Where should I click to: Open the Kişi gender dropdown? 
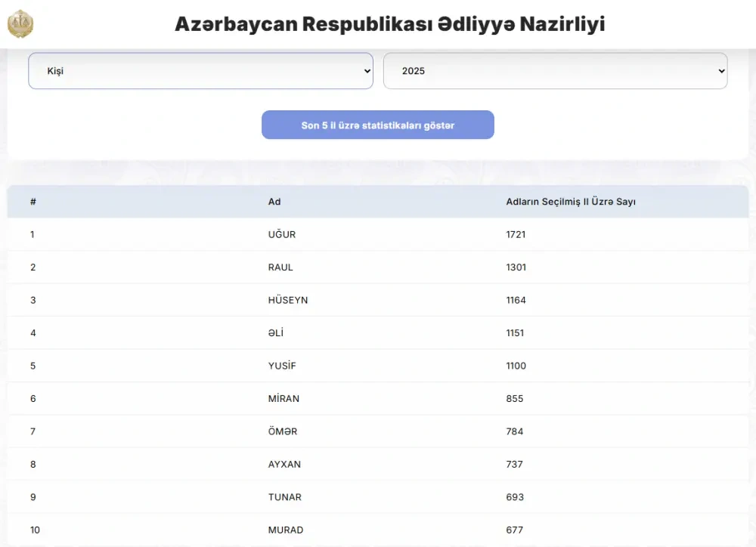(x=200, y=71)
